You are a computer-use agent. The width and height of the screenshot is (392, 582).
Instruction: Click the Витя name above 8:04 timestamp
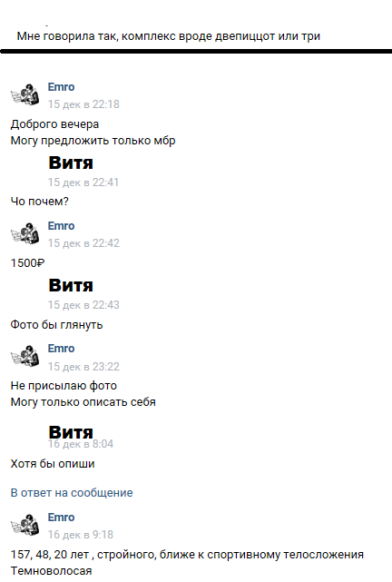pos(71,432)
